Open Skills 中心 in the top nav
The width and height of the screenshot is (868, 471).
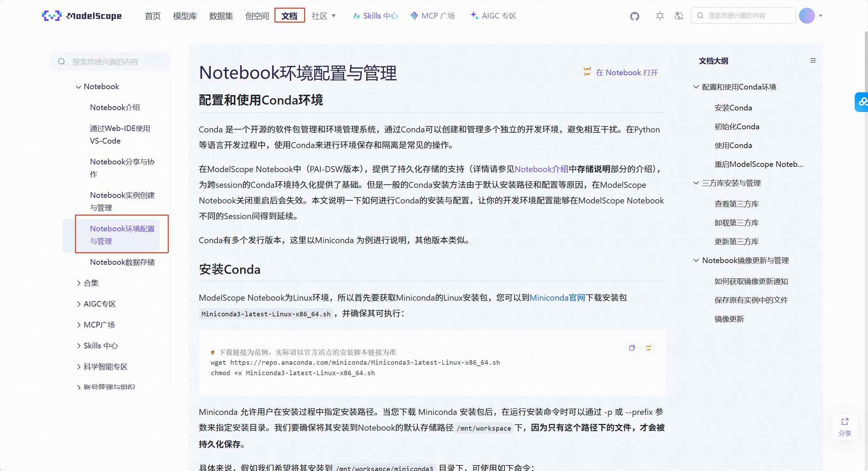coord(376,16)
